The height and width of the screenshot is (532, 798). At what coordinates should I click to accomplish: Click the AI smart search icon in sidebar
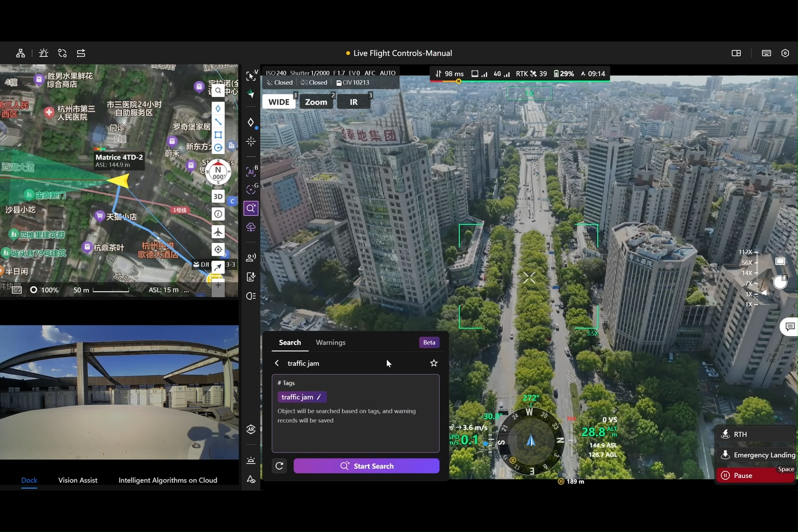(250, 208)
